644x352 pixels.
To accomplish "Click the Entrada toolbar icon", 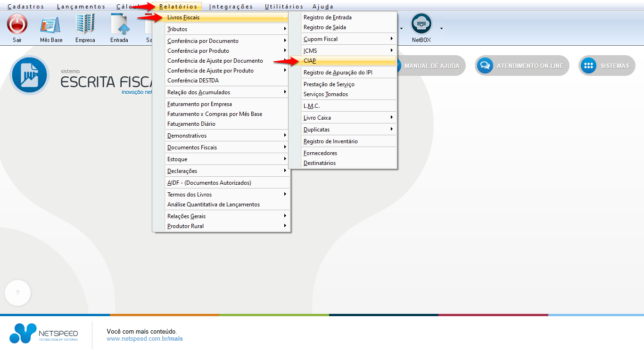I will (x=119, y=25).
